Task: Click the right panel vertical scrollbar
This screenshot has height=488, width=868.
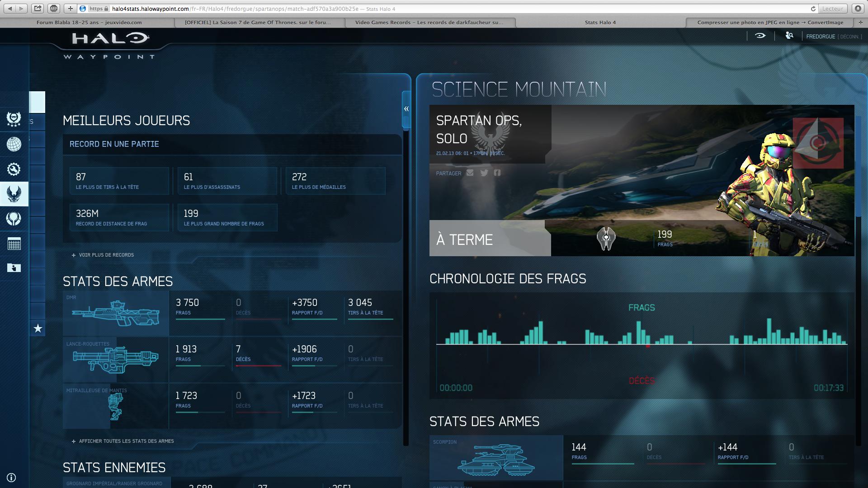Action: tap(858, 167)
